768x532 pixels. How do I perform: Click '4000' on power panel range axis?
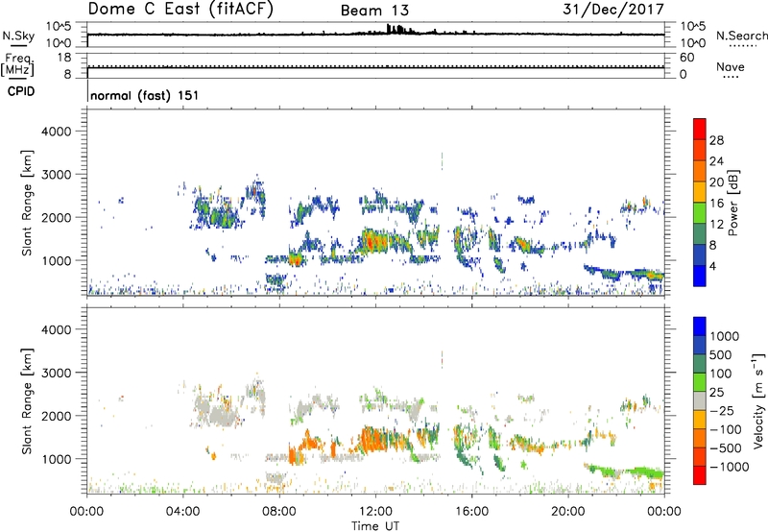pyautogui.click(x=57, y=132)
